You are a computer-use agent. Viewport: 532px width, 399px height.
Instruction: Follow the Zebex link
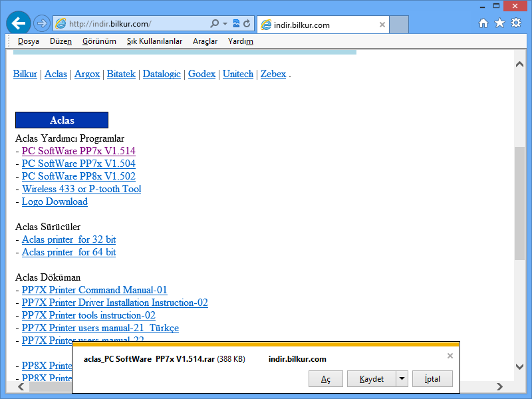click(x=273, y=74)
